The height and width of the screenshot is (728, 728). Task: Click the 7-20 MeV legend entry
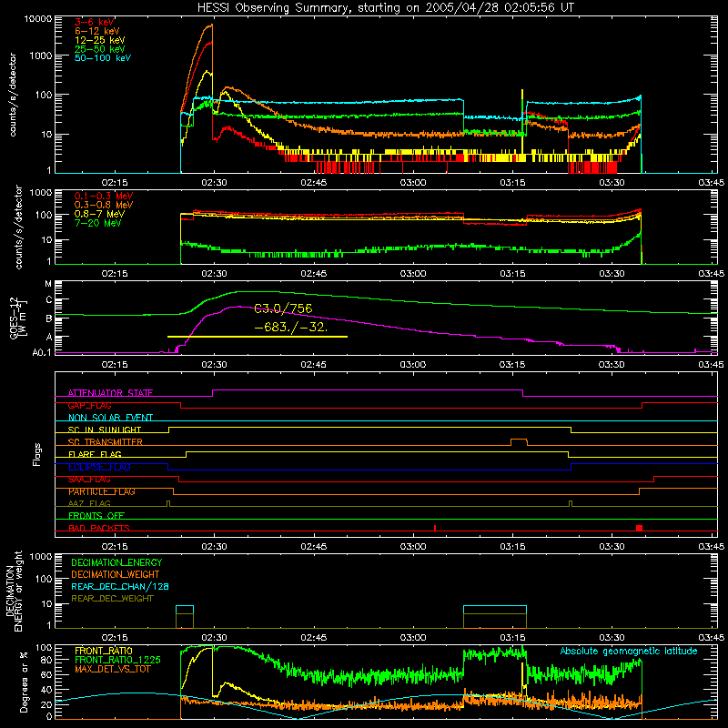point(97,223)
